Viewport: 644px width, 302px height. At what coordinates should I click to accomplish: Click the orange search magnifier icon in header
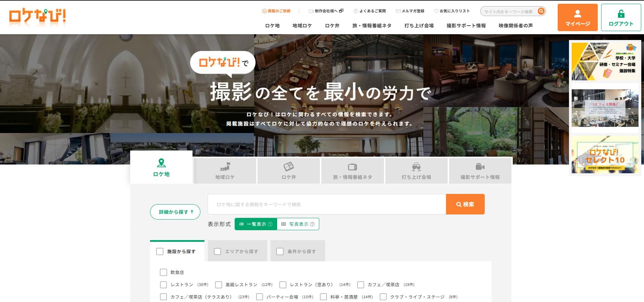541,11
